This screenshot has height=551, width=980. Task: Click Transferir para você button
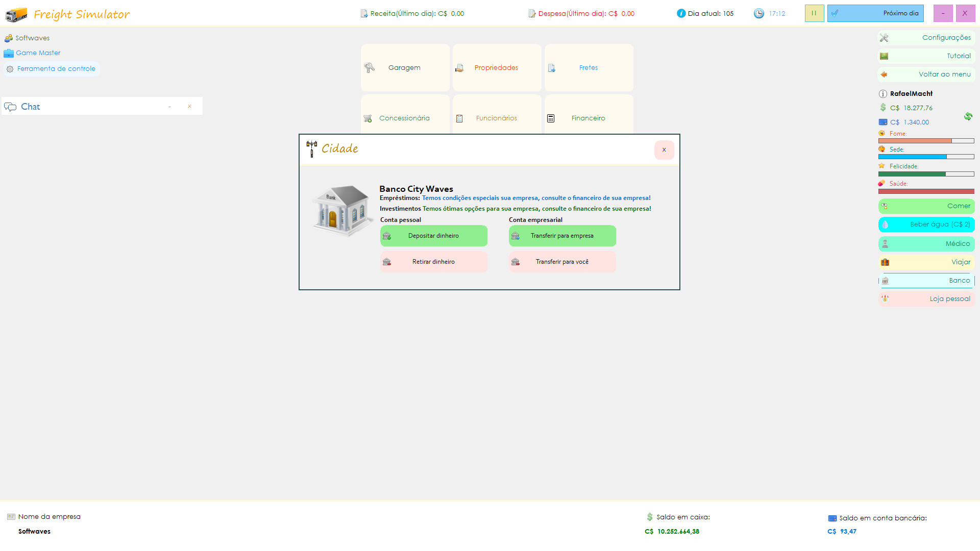tap(562, 262)
